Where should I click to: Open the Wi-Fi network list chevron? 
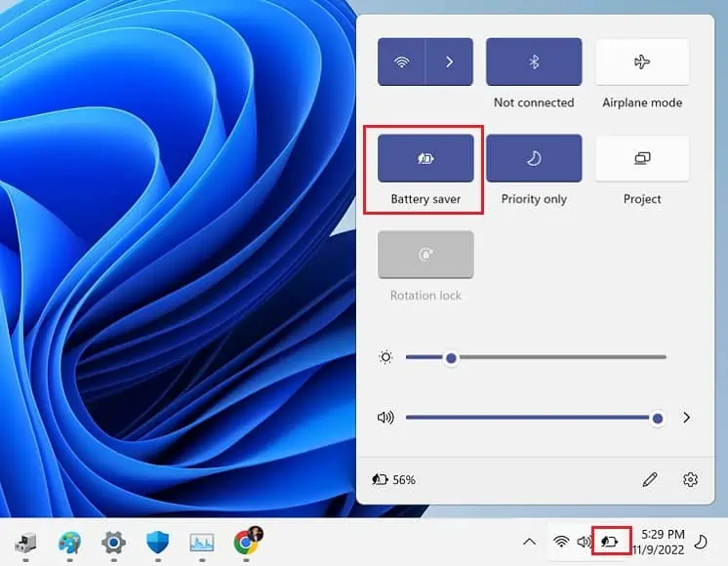[450, 61]
